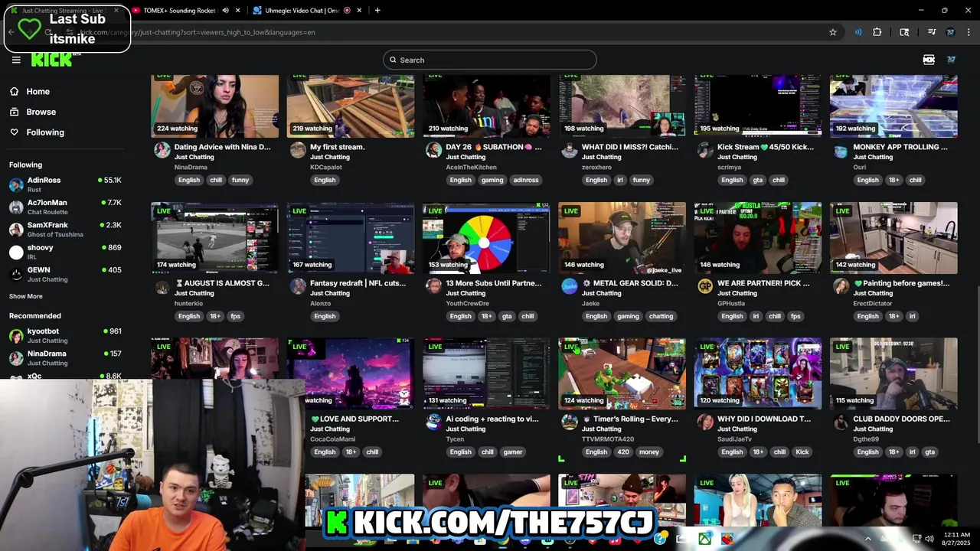Select the 'funny' tag on NinaDrama's card
This screenshot has width=980, height=551.
click(x=240, y=180)
